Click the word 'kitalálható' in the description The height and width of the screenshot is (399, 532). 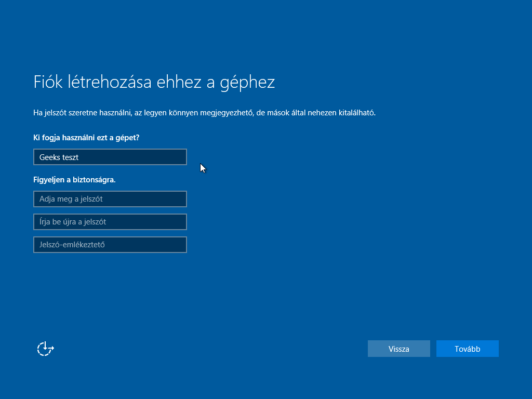[356, 113]
